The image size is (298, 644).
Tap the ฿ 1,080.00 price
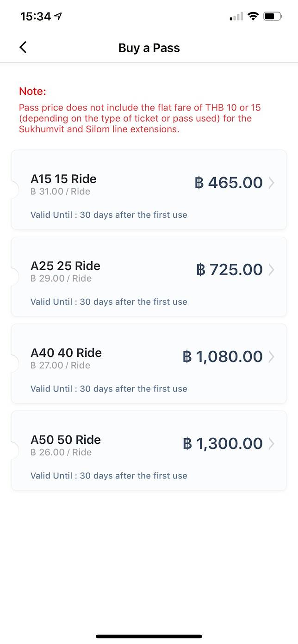coord(223,356)
